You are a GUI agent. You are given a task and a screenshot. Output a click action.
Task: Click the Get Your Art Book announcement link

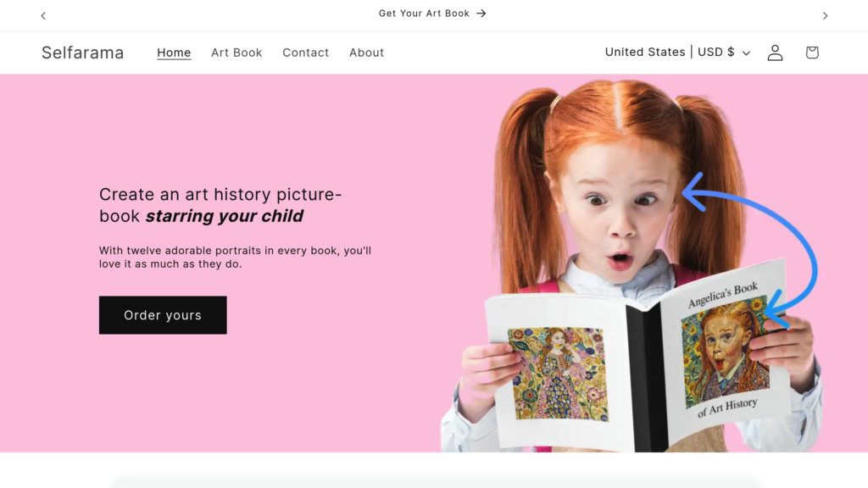[424, 14]
